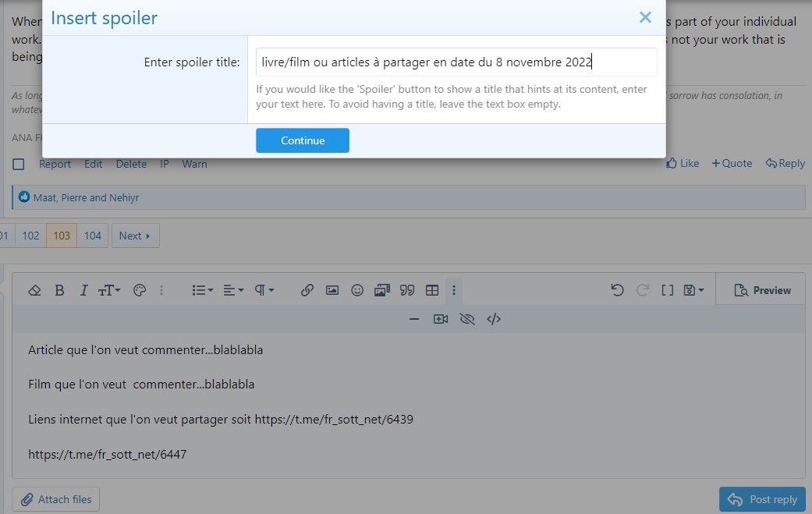
Task: Tick the post selection checkbox beside Report
Action: [19, 164]
